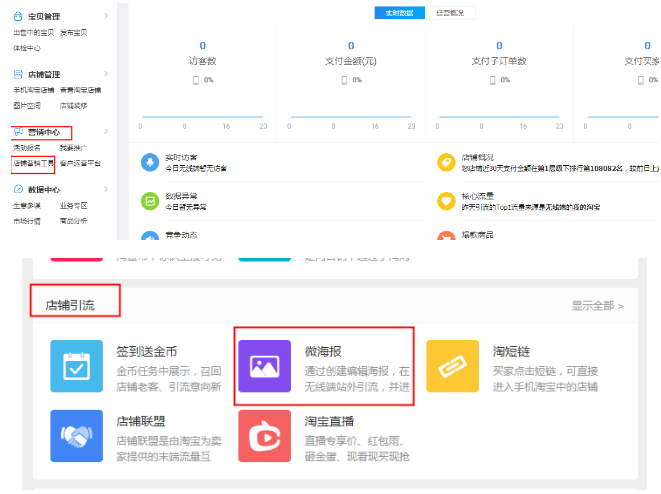Open 活动报名 link
The height and width of the screenshot is (494, 661).
(x=27, y=148)
